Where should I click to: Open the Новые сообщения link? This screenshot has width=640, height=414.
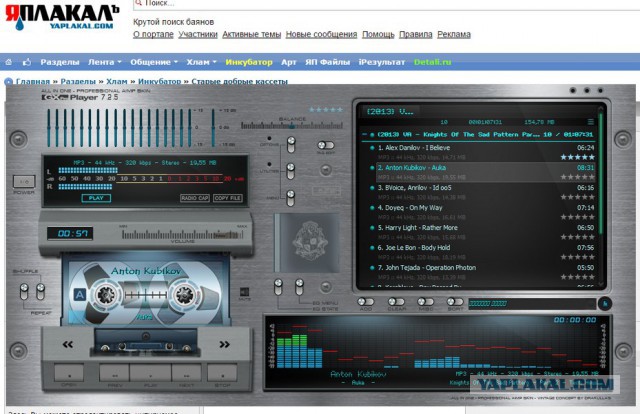(321, 34)
